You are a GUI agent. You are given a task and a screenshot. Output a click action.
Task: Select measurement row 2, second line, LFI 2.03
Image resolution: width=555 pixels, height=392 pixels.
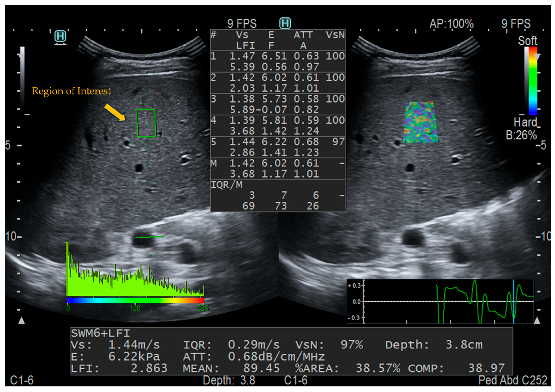click(278, 88)
